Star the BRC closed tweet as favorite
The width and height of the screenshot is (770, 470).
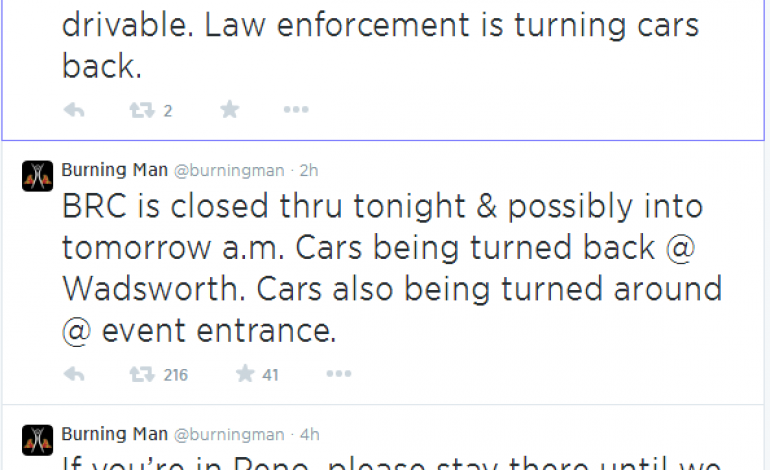[x=245, y=375]
